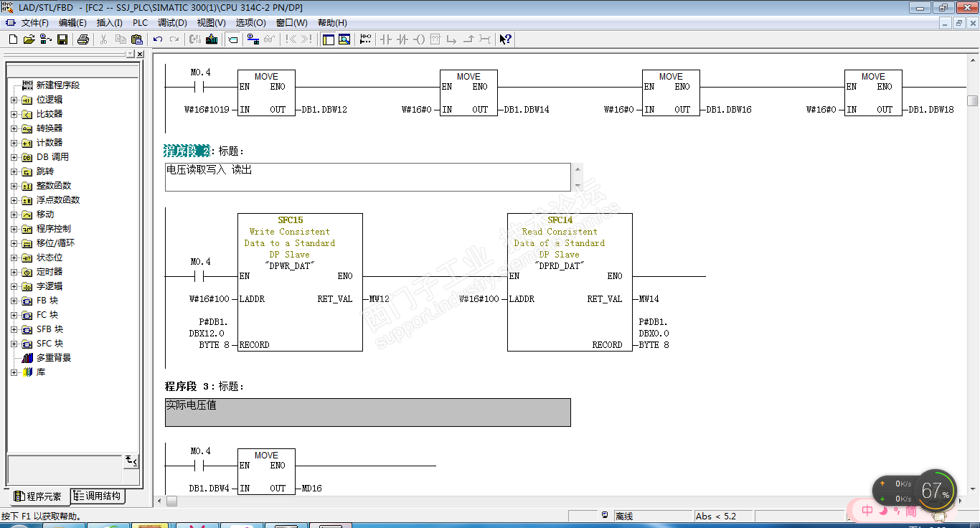Click the online connection toolbar icon
This screenshot has width=980, height=528.
click(x=253, y=39)
